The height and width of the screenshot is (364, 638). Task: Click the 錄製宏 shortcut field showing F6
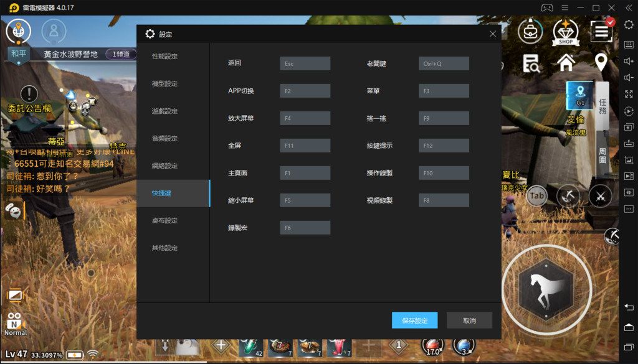click(305, 228)
